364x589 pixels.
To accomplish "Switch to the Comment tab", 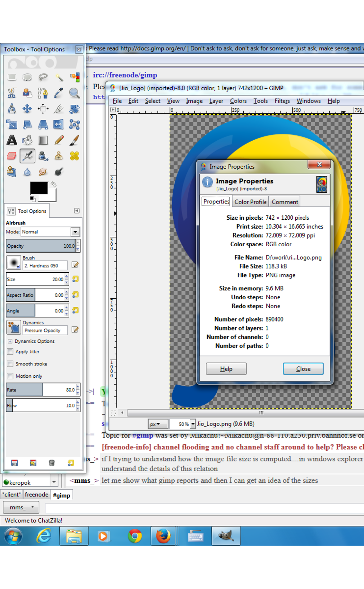I will [285, 202].
